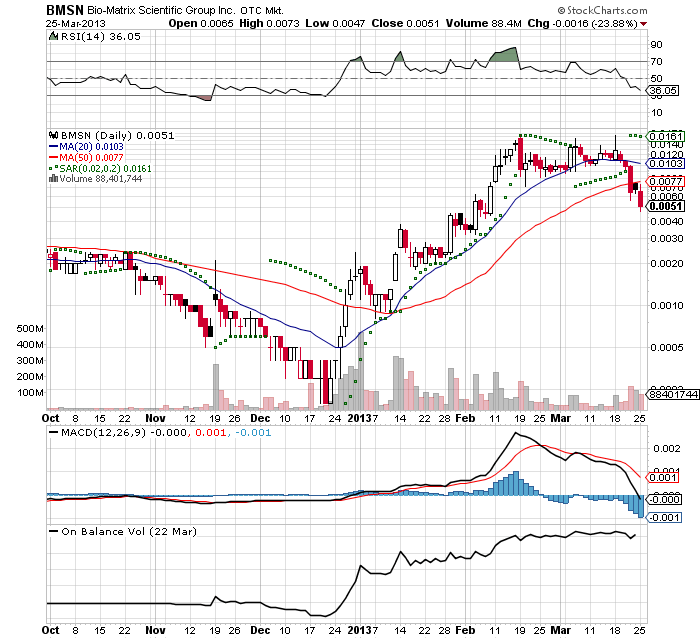This screenshot has height=639, width=700.
Task: Click the Low 0.0047 value
Action: (x=335, y=23)
